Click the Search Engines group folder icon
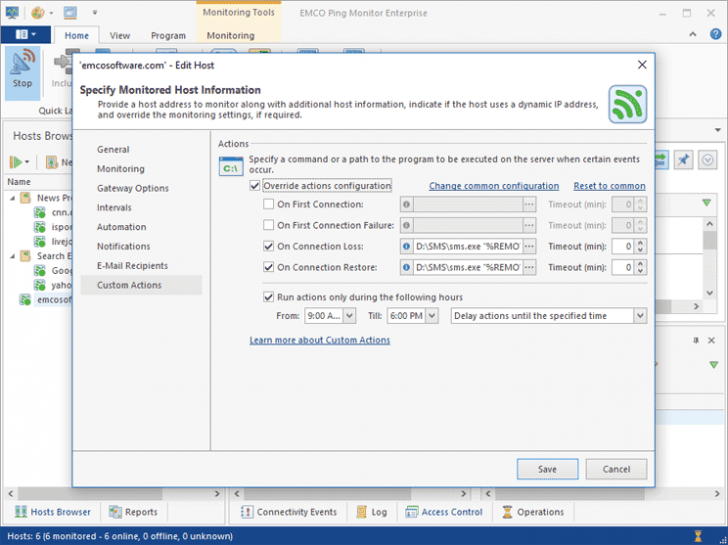The image size is (728, 545). click(x=25, y=256)
